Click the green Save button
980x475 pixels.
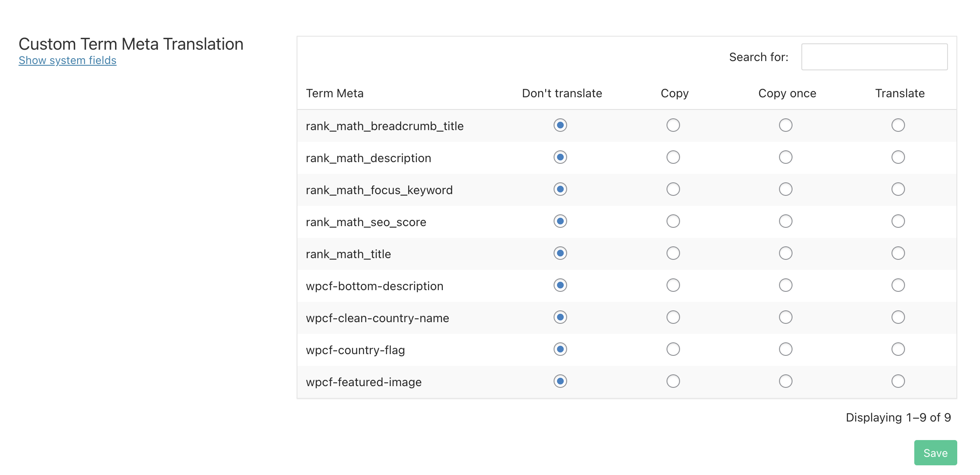pyautogui.click(x=935, y=453)
